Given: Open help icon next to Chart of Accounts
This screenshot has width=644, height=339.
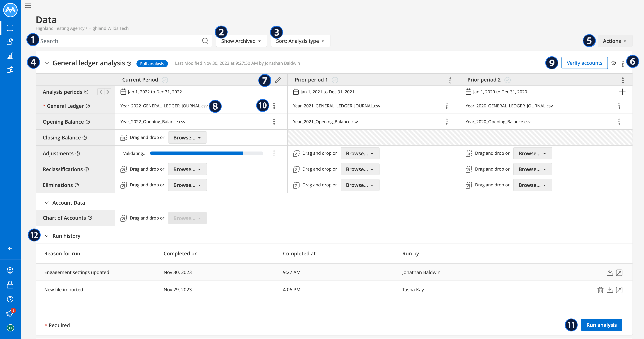Looking at the screenshot, I should point(90,218).
